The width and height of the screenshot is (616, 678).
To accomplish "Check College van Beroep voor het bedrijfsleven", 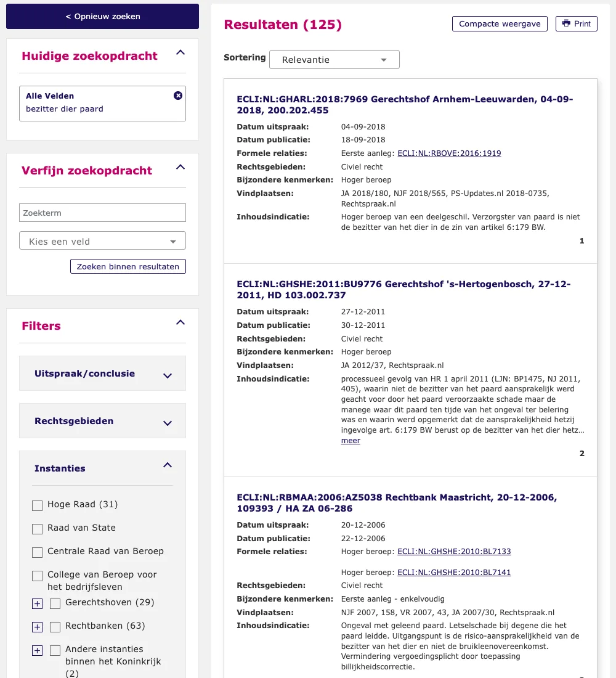I will (37, 576).
